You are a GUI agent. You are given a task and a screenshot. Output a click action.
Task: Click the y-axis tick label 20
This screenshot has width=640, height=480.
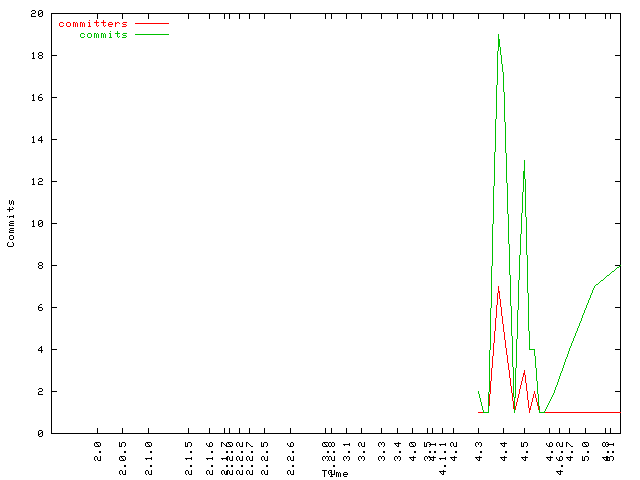click(x=36, y=14)
